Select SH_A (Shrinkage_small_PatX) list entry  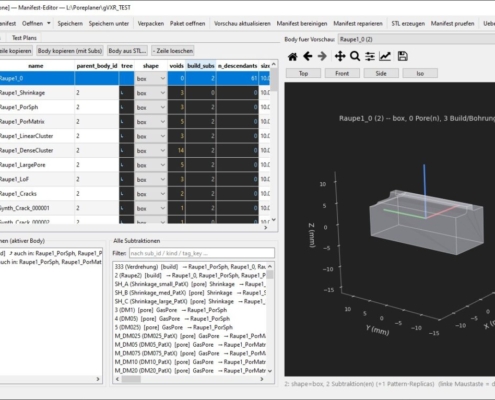point(190,284)
